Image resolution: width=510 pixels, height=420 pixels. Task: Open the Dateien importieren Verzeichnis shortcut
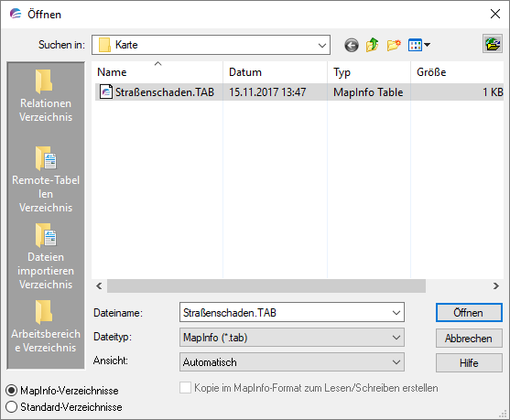pyautogui.click(x=46, y=256)
